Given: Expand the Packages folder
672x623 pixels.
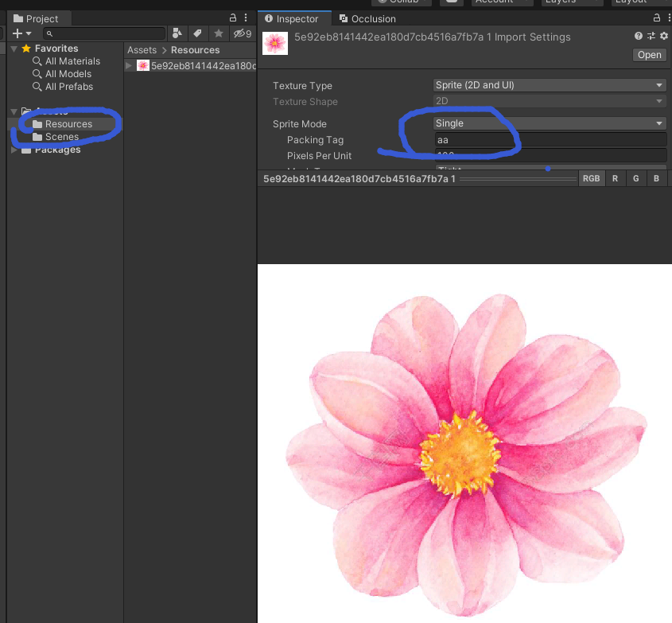Looking at the screenshot, I should click(14, 150).
